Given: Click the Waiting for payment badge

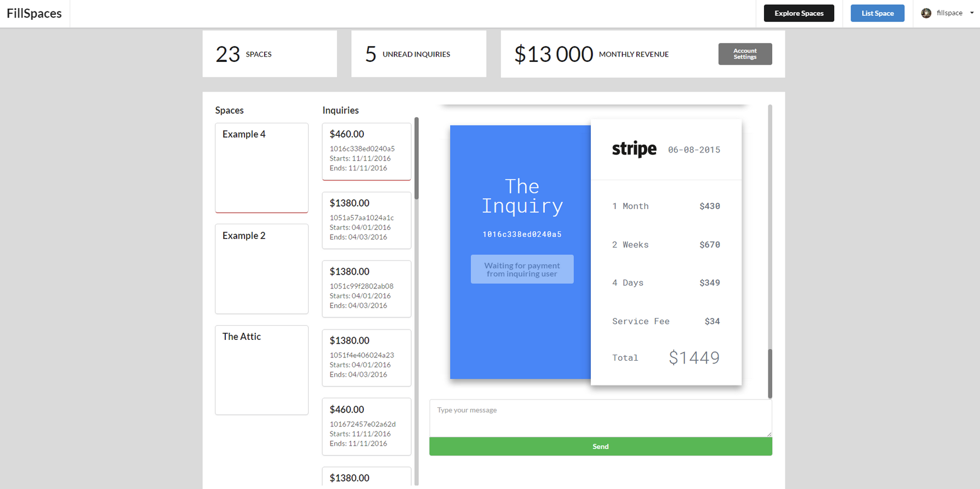Looking at the screenshot, I should click(522, 269).
